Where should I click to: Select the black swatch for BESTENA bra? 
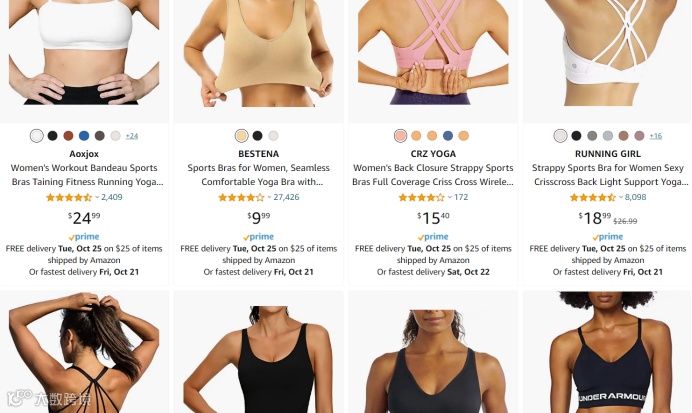tap(257, 136)
